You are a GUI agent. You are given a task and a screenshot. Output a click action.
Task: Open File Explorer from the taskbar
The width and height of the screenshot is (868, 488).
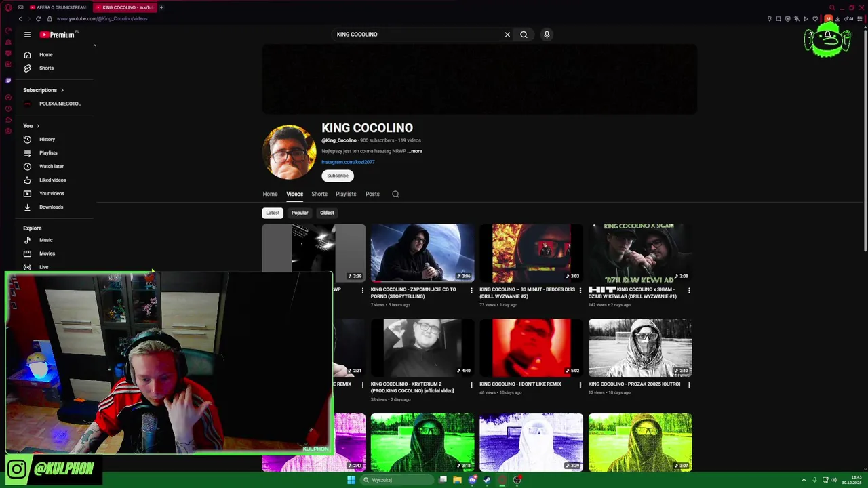(x=457, y=480)
